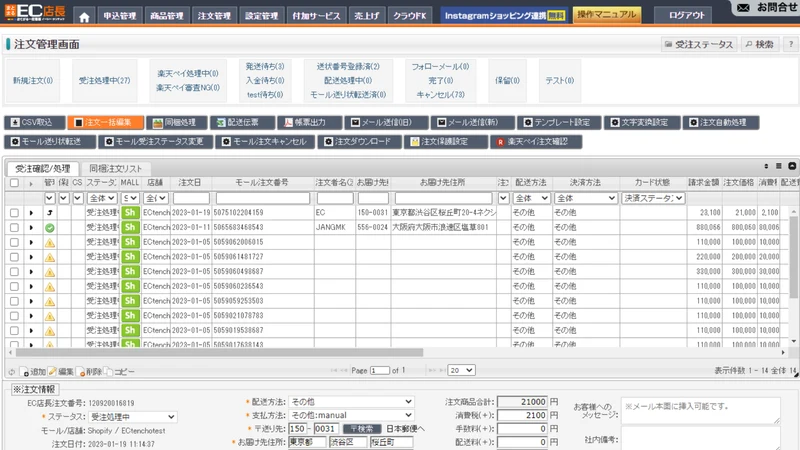Click the 削除 delete record icon
The width and height of the screenshot is (800, 450).
[x=81, y=372]
